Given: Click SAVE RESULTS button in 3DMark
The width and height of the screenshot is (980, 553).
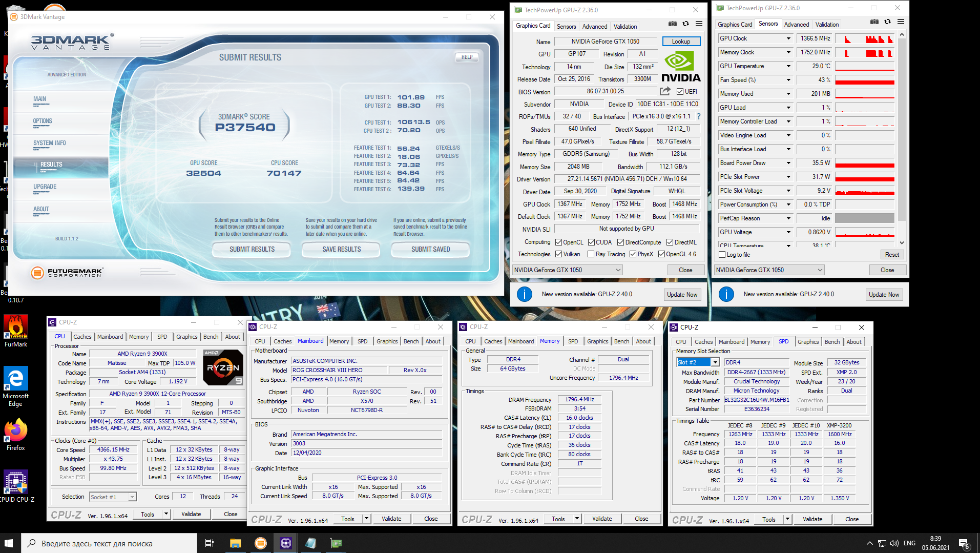Looking at the screenshot, I should [x=342, y=250].
